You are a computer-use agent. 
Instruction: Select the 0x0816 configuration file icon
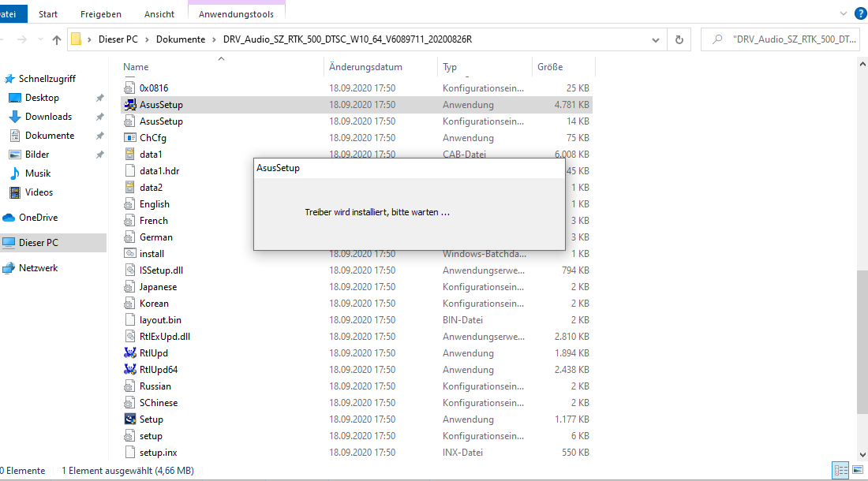pyautogui.click(x=130, y=88)
